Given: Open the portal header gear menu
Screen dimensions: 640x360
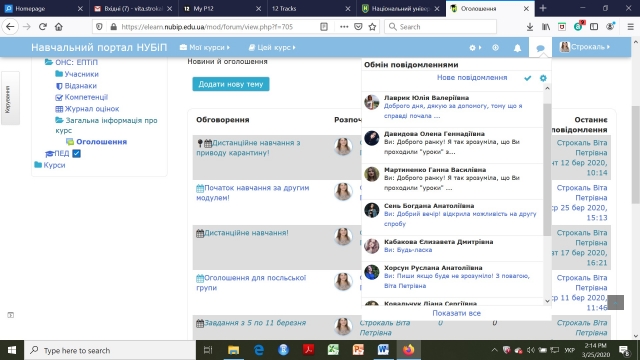Looking at the screenshot, I should pos(475,48).
